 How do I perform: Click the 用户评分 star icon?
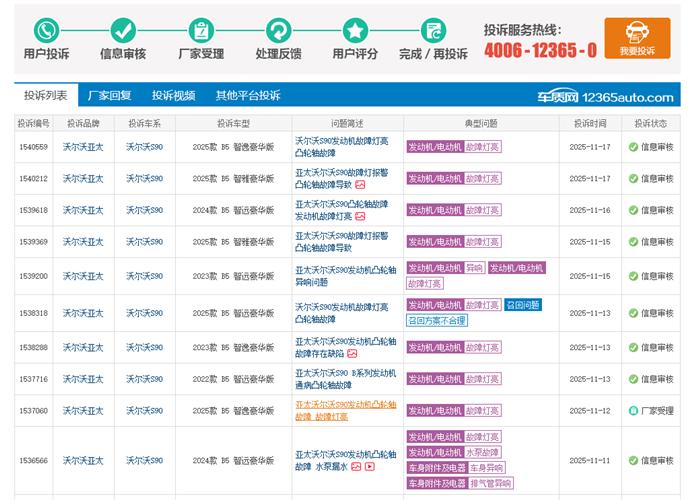click(x=355, y=30)
